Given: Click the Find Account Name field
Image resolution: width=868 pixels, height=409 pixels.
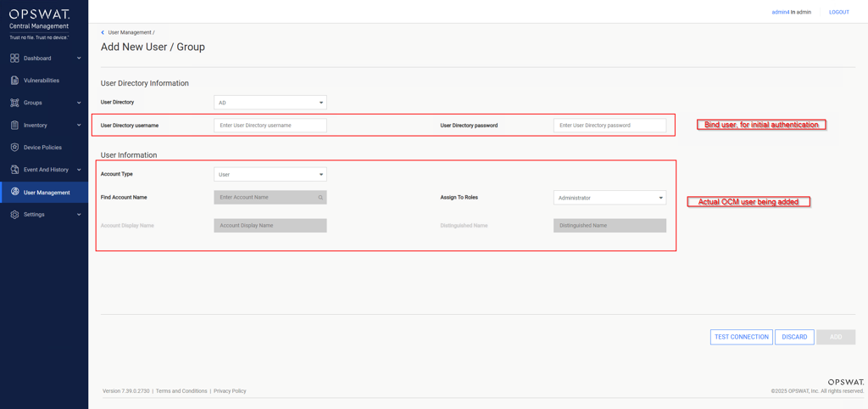Looking at the screenshot, I should coord(270,198).
